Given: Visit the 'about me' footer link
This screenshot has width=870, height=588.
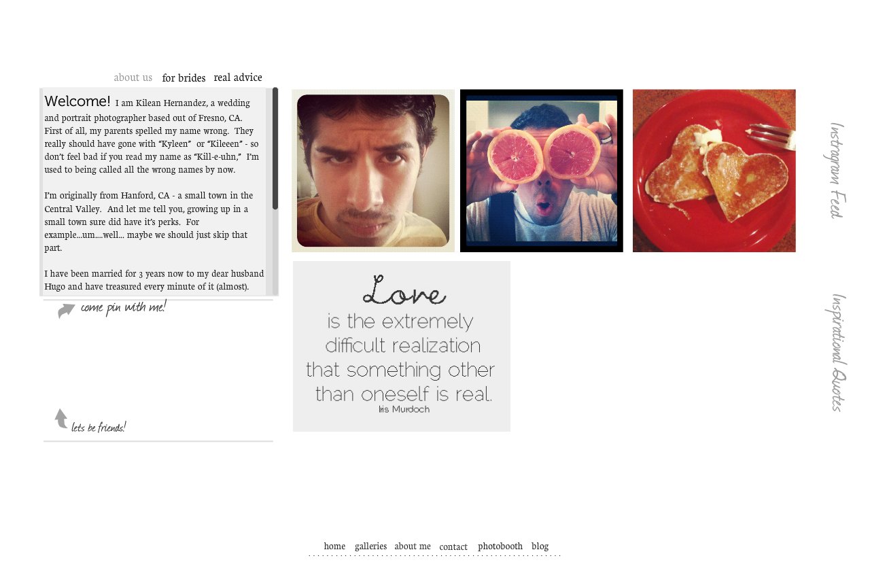Looking at the screenshot, I should tap(413, 546).
